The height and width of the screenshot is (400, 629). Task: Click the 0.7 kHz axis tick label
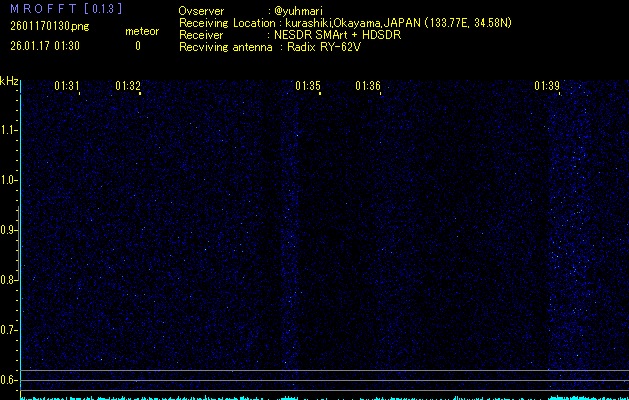[8, 330]
